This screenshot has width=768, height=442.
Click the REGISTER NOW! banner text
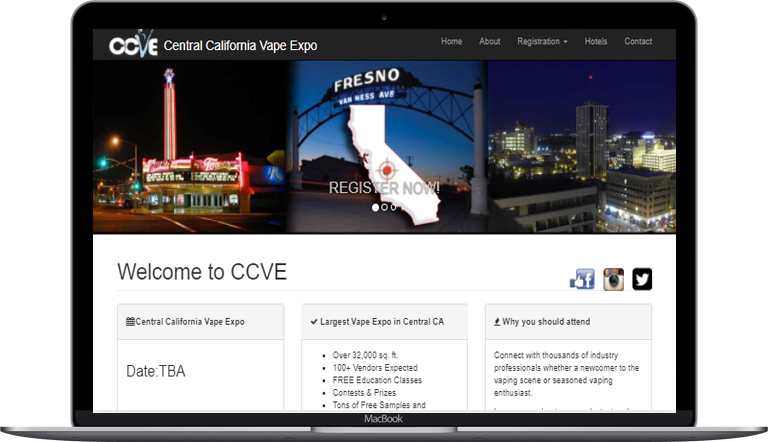click(x=384, y=188)
